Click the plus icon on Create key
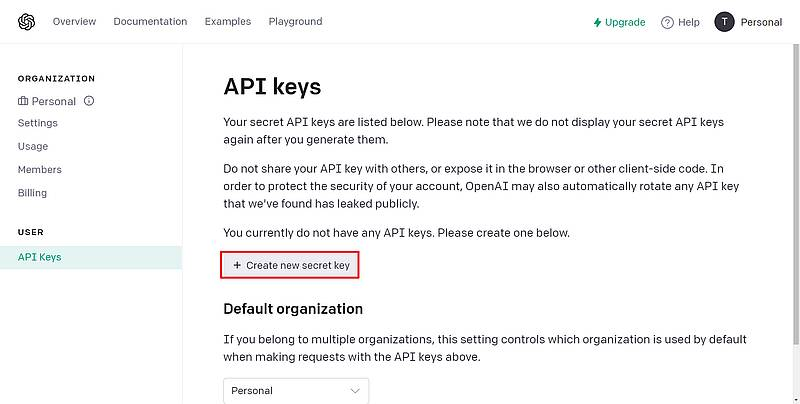Screen dimensions: 800x404 (237, 266)
